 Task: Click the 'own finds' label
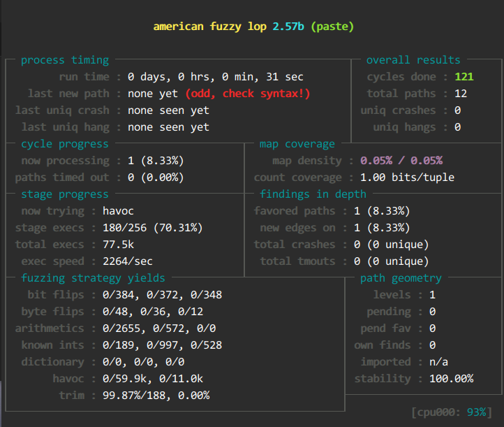(383, 345)
